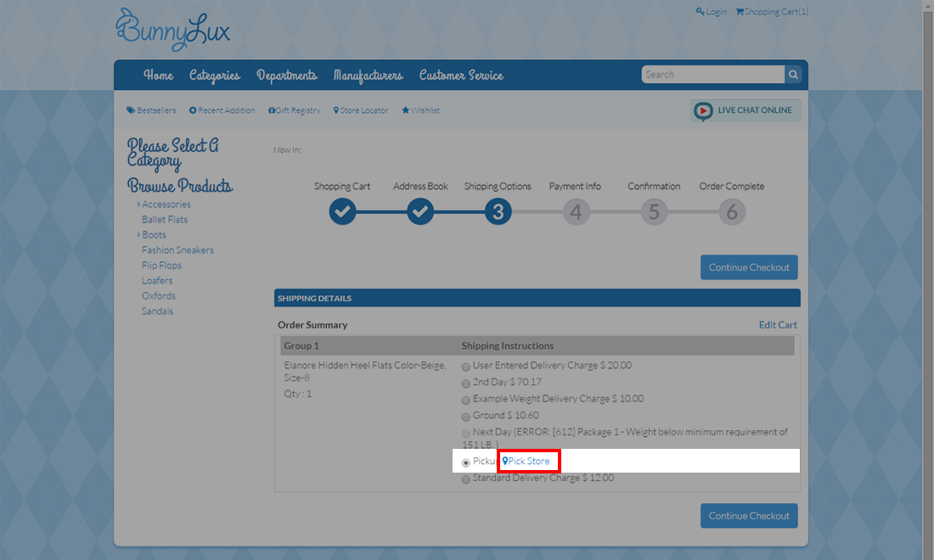Click the Login link
Screen dimensions: 934x560
click(712, 11)
